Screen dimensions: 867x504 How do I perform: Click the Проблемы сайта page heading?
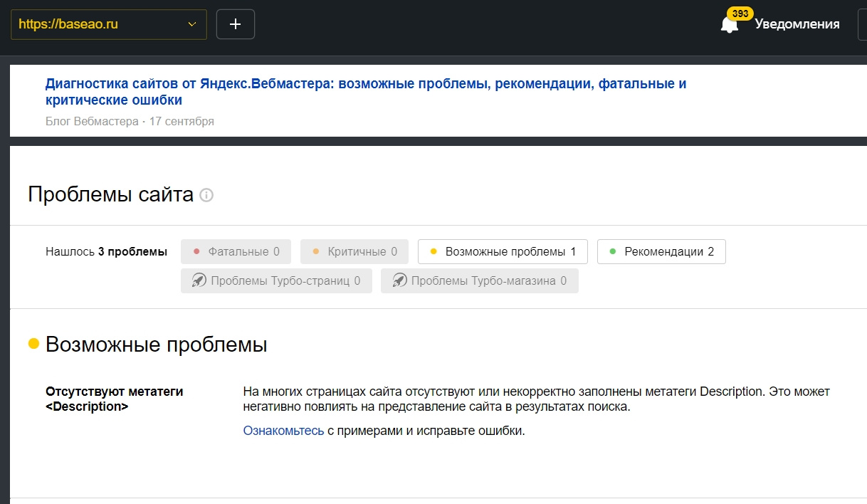click(x=110, y=194)
